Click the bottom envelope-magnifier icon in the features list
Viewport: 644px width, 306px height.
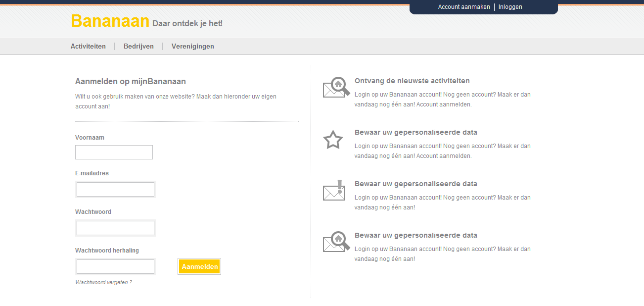tap(336, 242)
